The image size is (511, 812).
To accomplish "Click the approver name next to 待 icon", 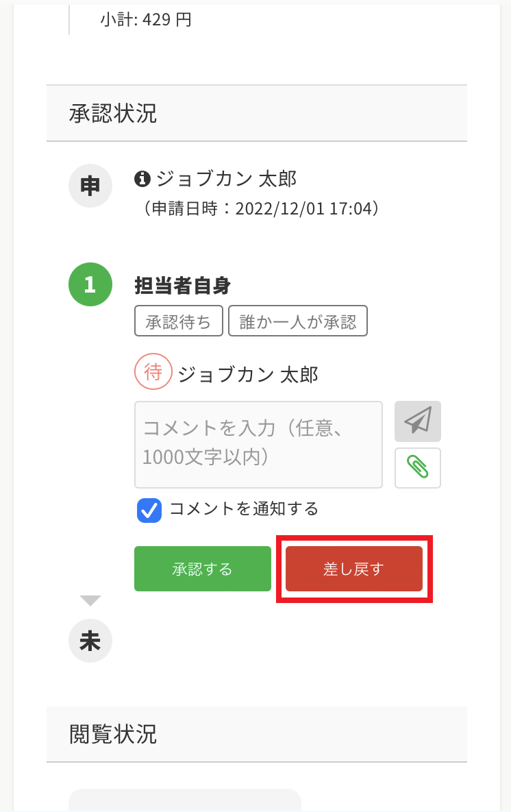I will point(247,375).
